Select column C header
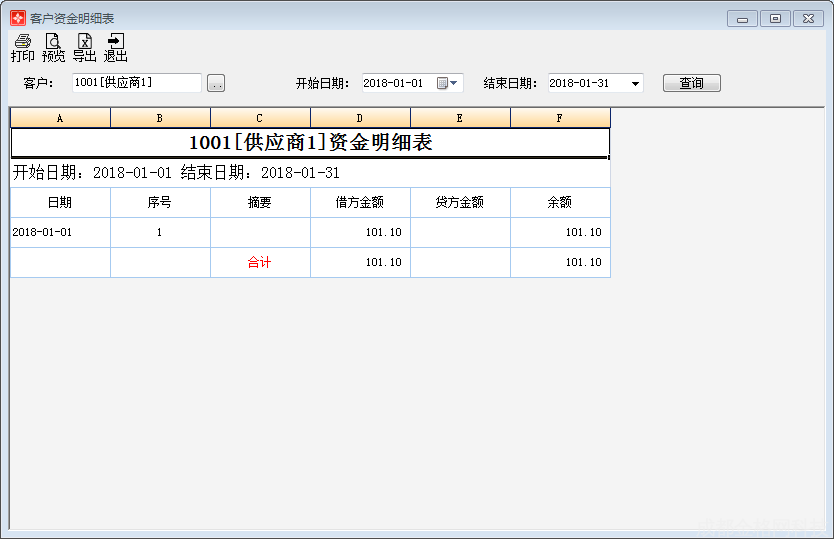The image size is (834, 539). [x=260, y=118]
